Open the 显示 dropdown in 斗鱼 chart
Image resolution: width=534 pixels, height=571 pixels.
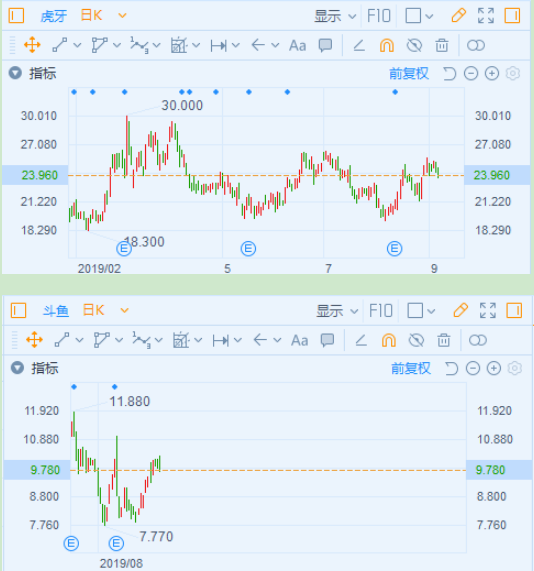(337, 311)
